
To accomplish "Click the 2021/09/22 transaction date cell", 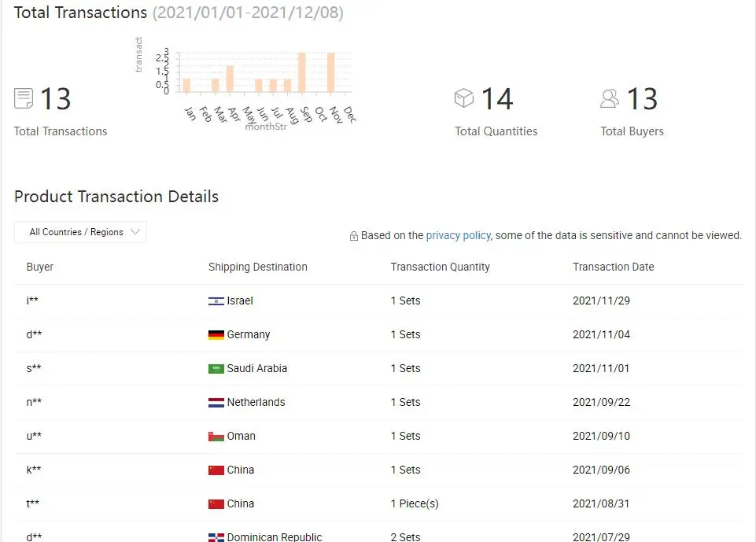I will coord(601,402).
